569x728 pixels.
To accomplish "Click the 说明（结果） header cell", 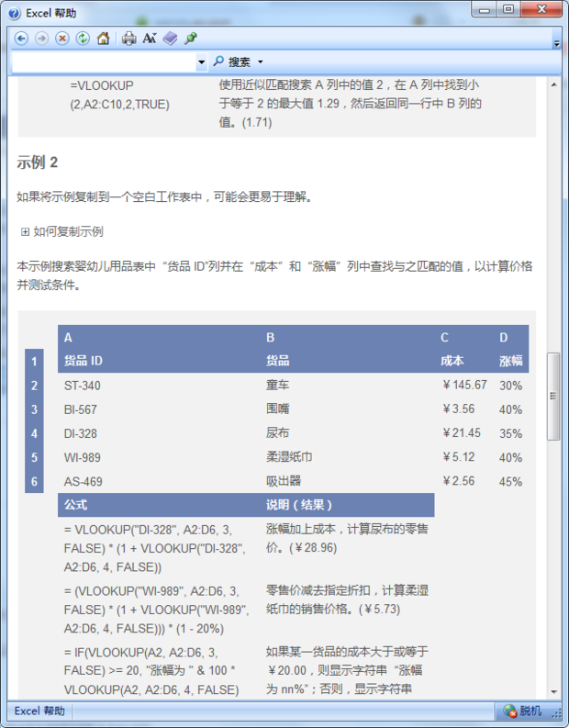I will tap(299, 505).
